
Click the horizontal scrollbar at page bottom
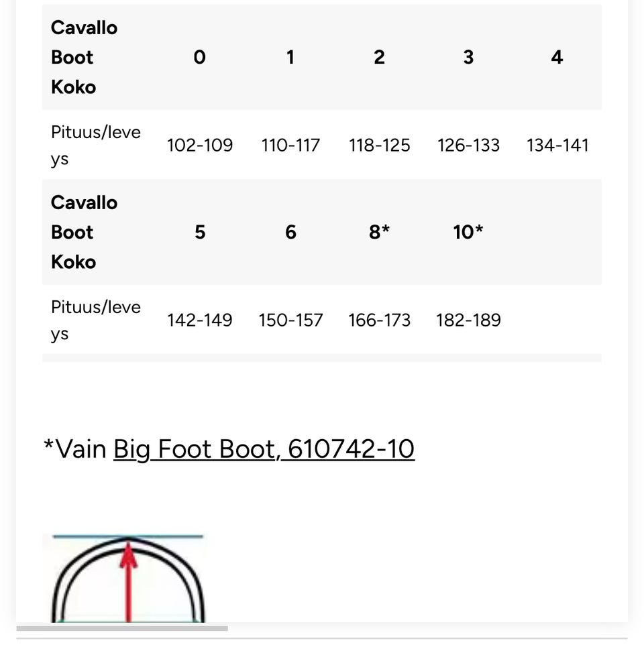coord(122,628)
